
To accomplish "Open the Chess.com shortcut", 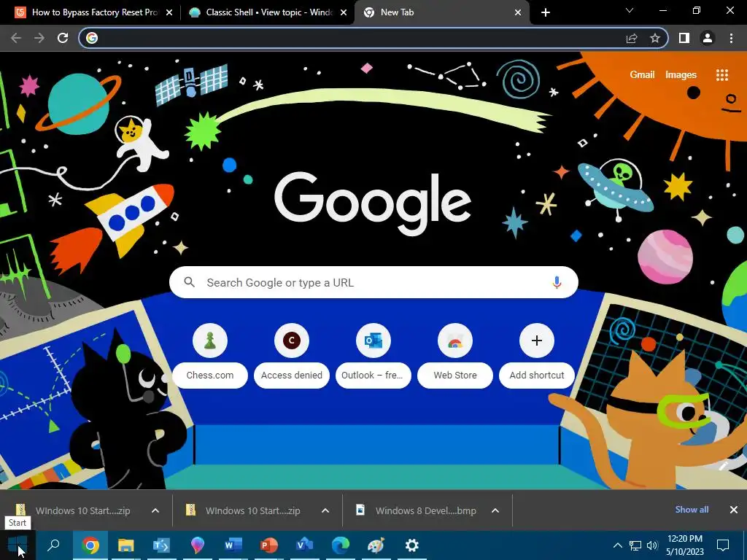I will pos(210,355).
